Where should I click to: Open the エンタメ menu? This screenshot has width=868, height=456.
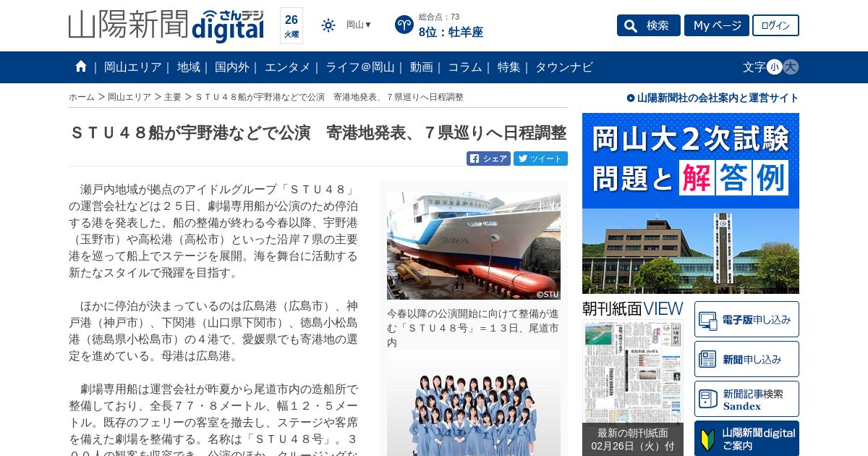coord(287,67)
